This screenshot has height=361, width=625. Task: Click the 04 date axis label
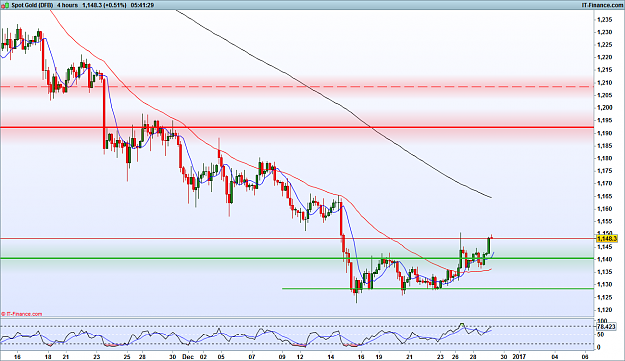pos(554,357)
